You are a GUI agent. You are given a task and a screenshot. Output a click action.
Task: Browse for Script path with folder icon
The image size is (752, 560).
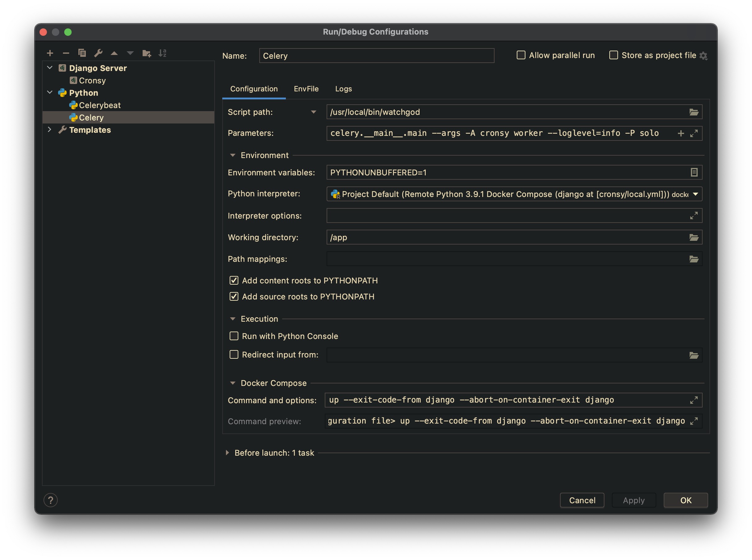(693, 112)
